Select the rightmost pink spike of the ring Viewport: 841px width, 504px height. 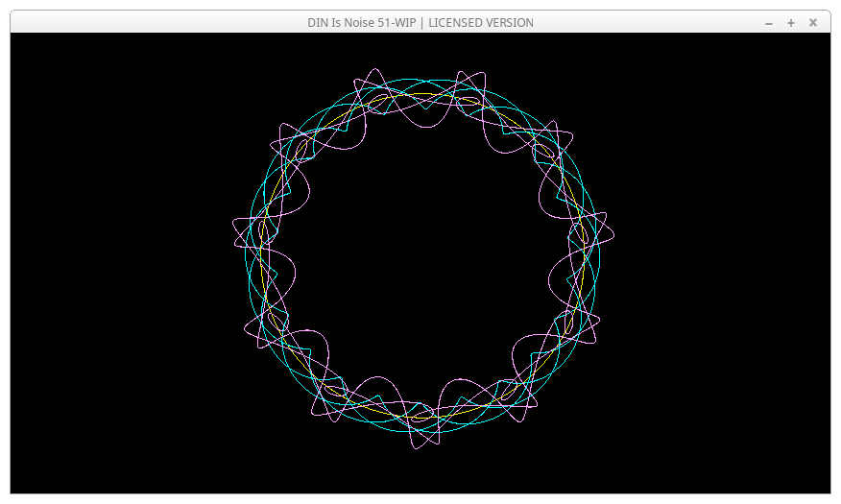[613, 232]
